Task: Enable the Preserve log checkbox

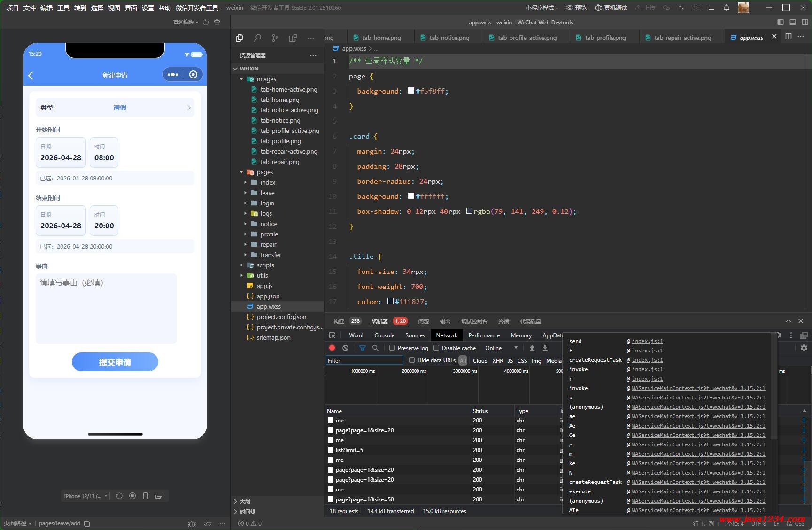Action: pos(392,348)
